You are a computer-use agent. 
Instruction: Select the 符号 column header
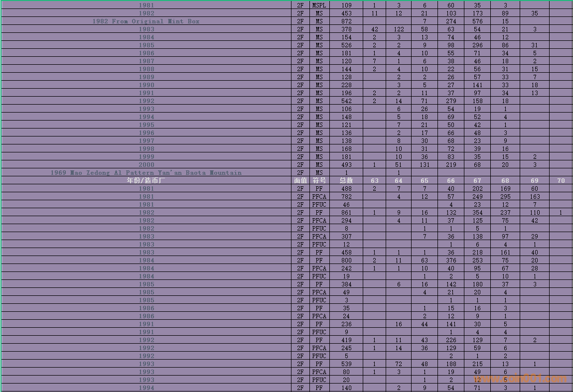click(x=319, y=181)
